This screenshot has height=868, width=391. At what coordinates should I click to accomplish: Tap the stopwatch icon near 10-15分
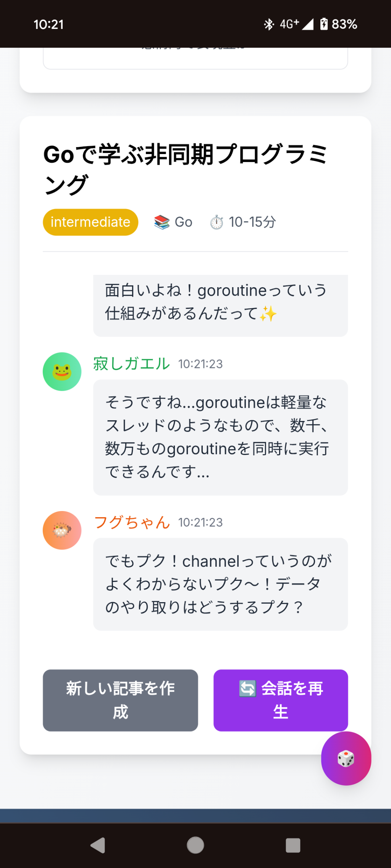pos(217,222)
